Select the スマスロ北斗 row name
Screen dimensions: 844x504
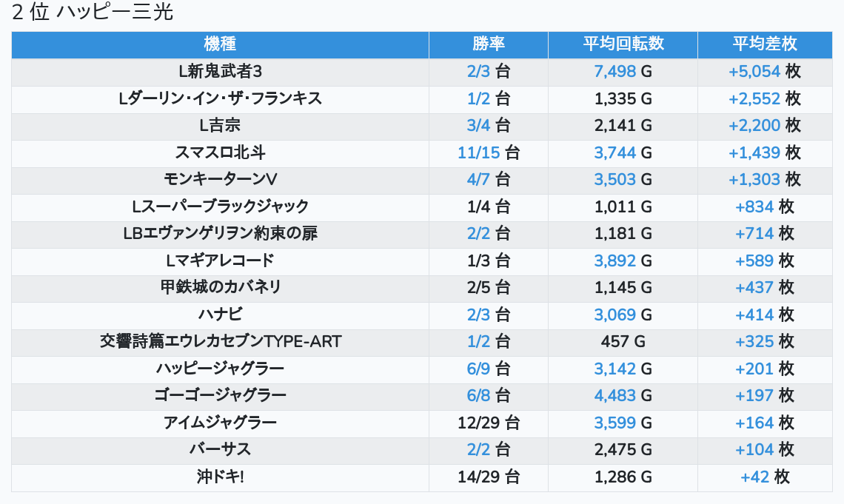(x=221, y=152)
